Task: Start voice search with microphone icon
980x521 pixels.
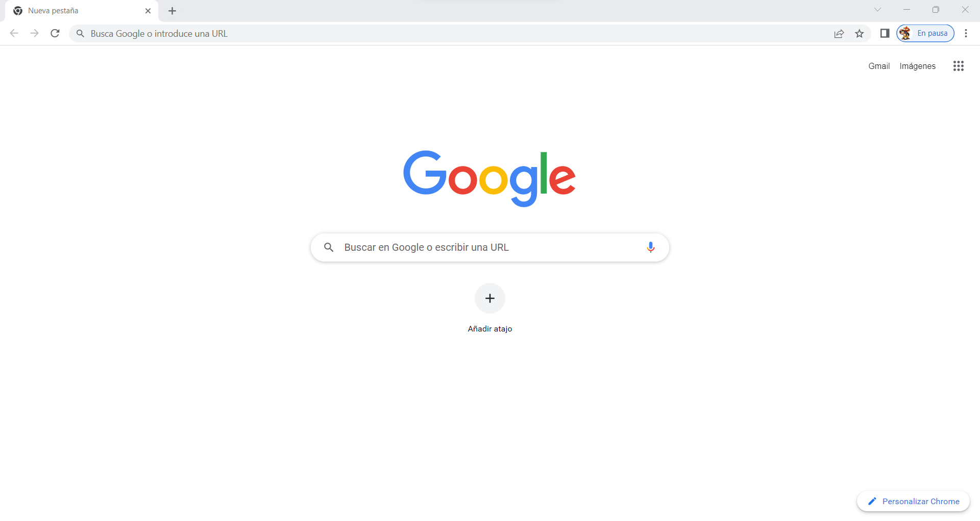Action: pos(650,247)
